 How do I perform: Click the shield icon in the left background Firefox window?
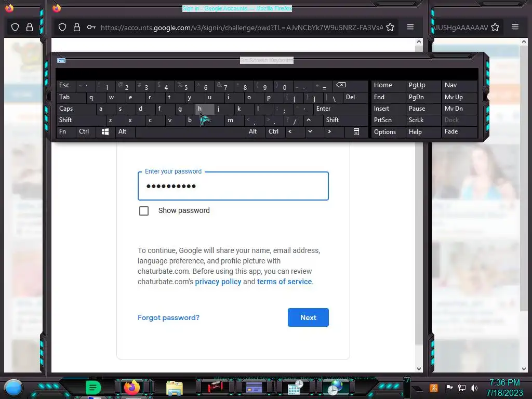(15, 27)
